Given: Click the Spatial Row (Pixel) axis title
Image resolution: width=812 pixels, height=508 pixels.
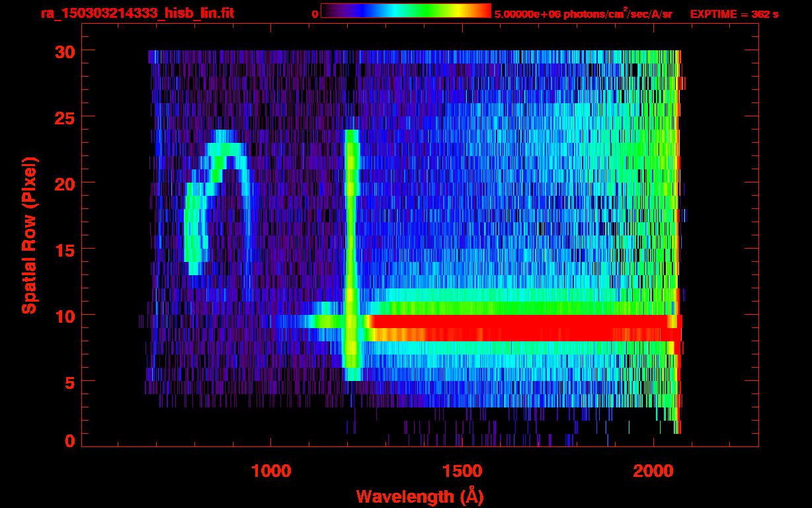Looking at the screenshot, I should point(29,235).
